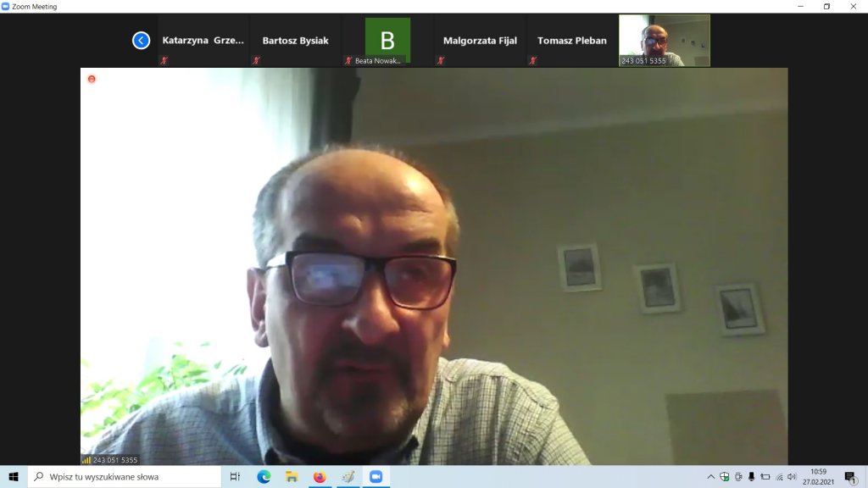Close the Zoom Meeting window
This screenshot has height=488, width=868.
point(853,7)
